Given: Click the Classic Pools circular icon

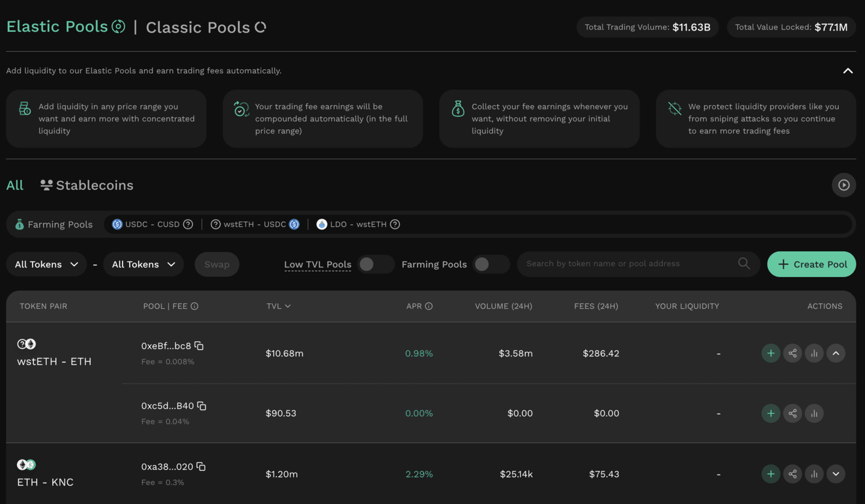Looking at the screenshot, I should (260, 27).
